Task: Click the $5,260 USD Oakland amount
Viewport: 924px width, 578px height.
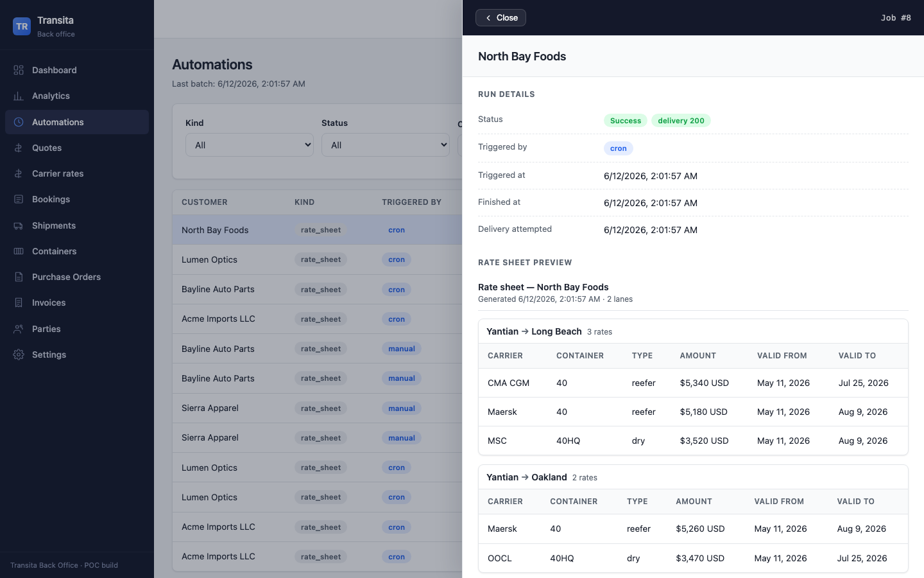Action: pyautogui.click(x=700, y=529)
